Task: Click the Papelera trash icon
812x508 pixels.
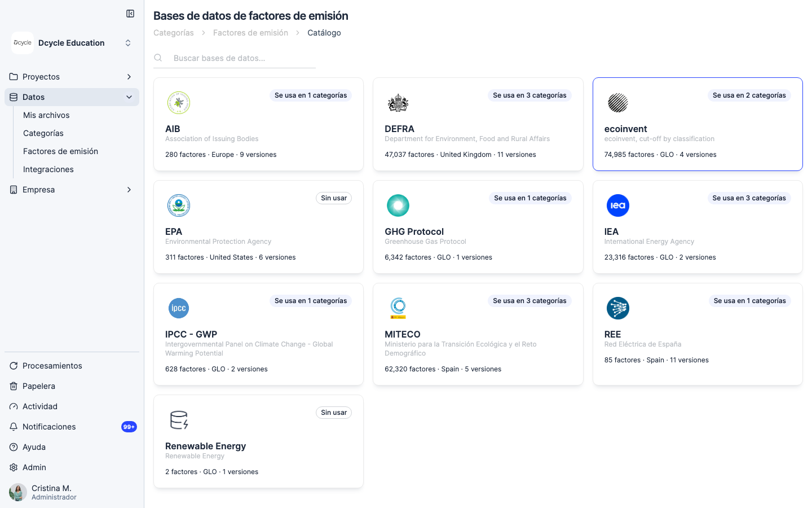Action: tap(14, 386)
